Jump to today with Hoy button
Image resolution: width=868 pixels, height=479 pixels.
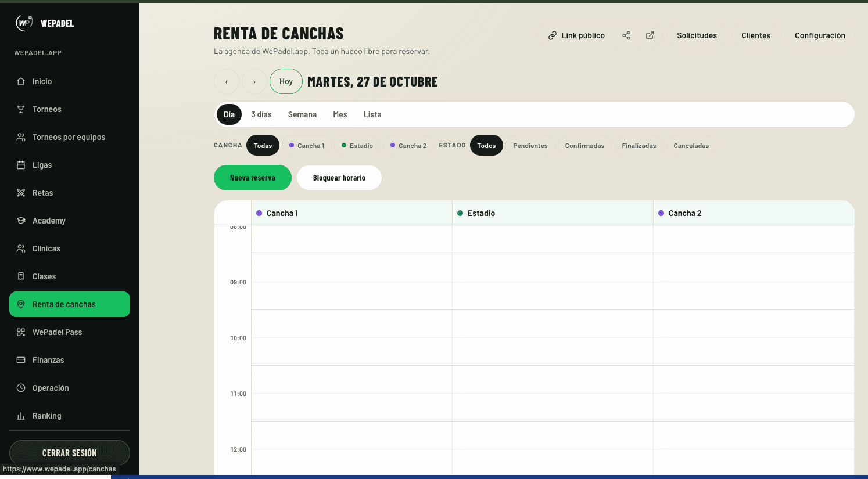coord(286,81)
